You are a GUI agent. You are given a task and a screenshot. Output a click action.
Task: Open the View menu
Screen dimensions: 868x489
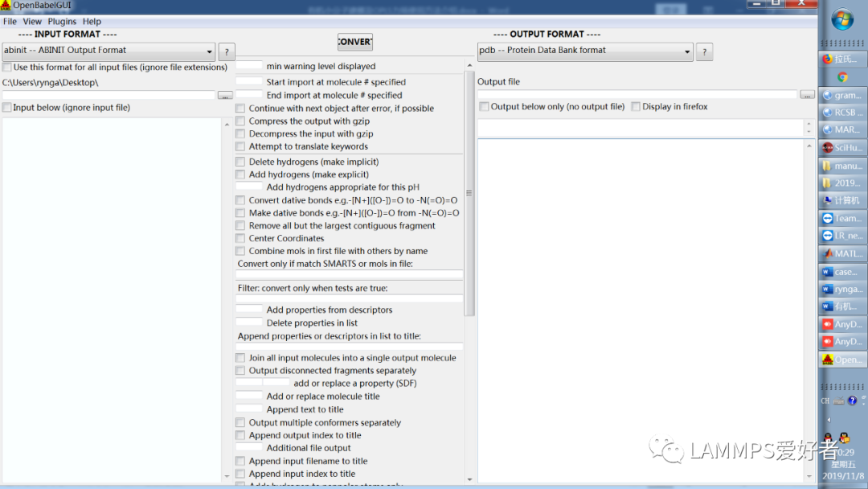(32, 22)
